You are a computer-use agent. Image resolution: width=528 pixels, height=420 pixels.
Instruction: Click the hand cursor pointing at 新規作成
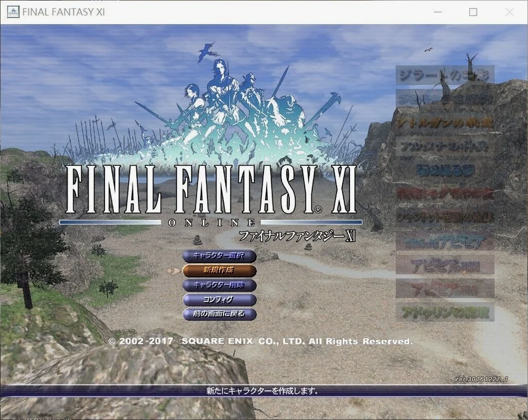pyautogui.click(x=174, y=270)
